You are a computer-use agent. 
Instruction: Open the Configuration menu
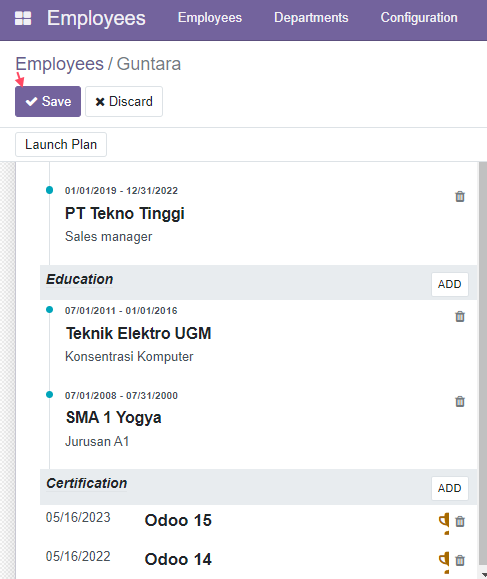click(419, 18)
